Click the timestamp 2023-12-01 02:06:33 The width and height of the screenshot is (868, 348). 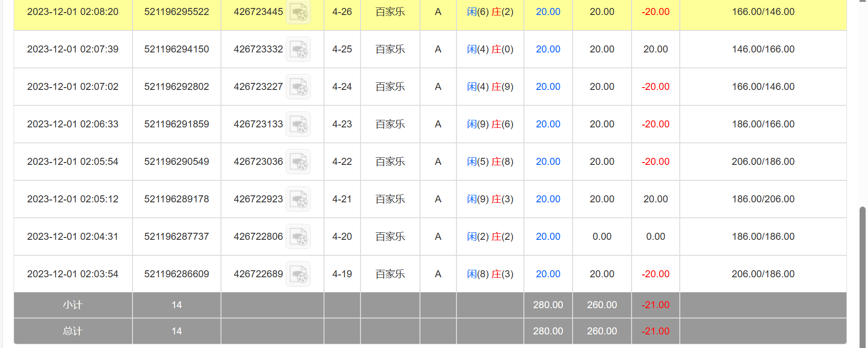(73, 124)
